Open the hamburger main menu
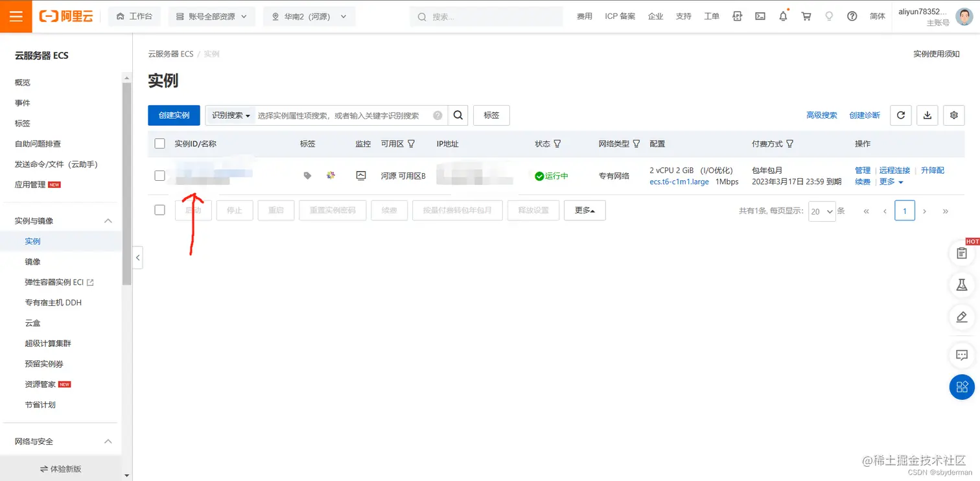Screen dimensions: 980x481 tap(16, 16)
